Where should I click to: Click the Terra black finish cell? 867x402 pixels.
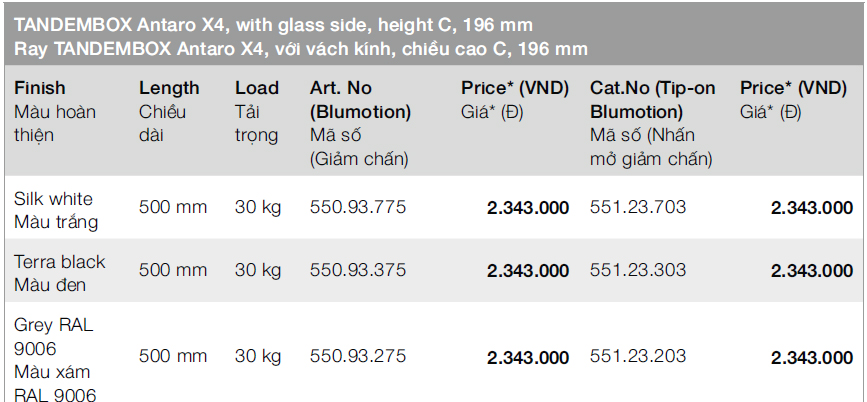click(x=59, y=273)
